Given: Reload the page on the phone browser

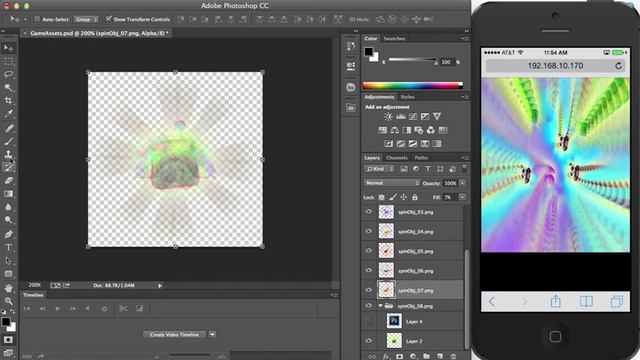Looking at the screenshot, I should (x=618, y=66).
